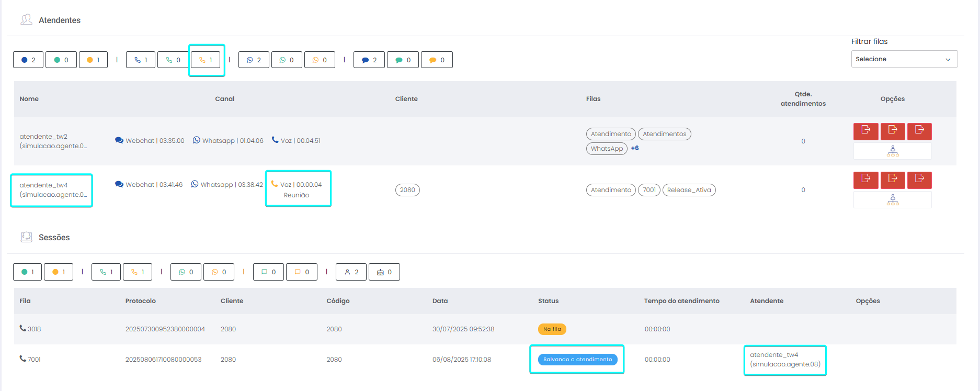
Task: Click the robot icon filter in Sessões
Action: 384,272
